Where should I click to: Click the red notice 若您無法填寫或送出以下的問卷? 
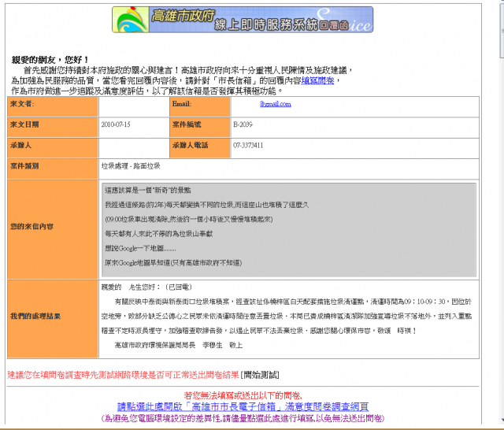[243, 395]
